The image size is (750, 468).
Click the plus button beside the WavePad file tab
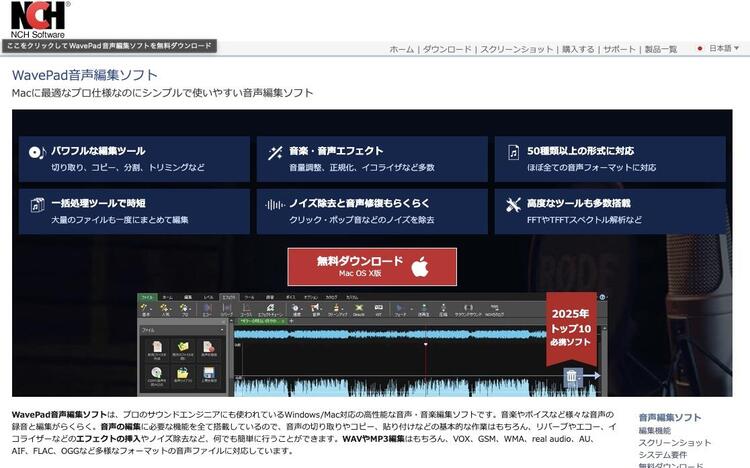[291, 321]
